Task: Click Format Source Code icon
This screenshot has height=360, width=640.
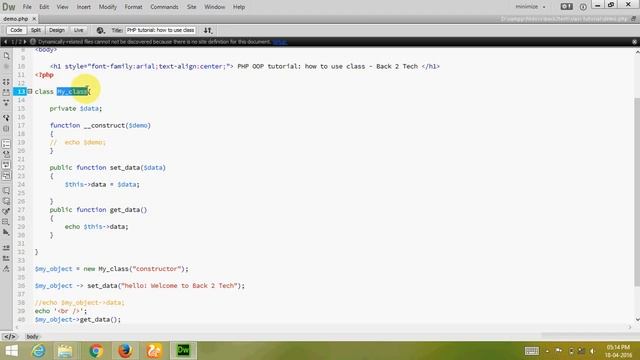Action: [6, 269]
